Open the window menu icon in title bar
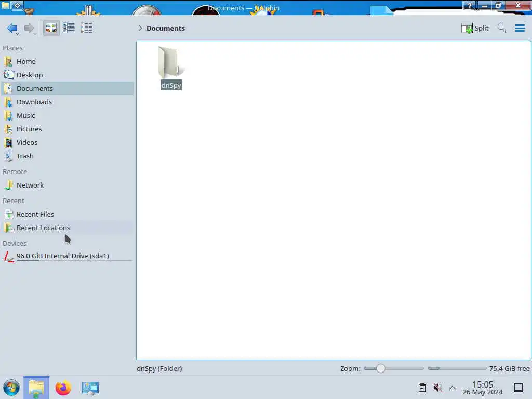The image size is (532, 399). pyautogui.click(x=5, y=5)
